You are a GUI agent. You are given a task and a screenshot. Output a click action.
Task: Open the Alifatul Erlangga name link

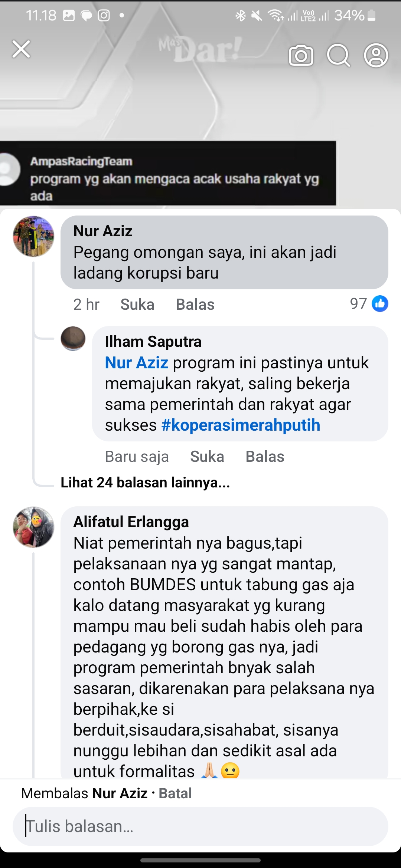pos(131,522)
